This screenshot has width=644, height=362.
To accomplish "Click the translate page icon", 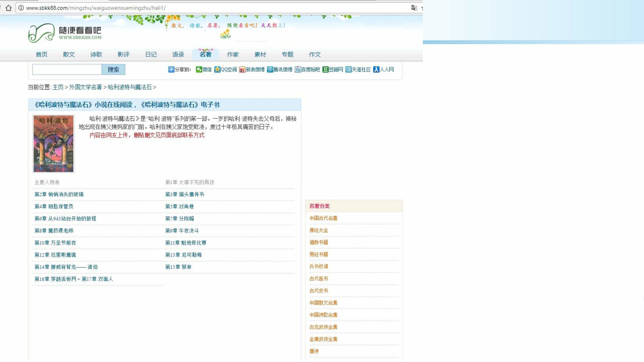I will point(414,8).
